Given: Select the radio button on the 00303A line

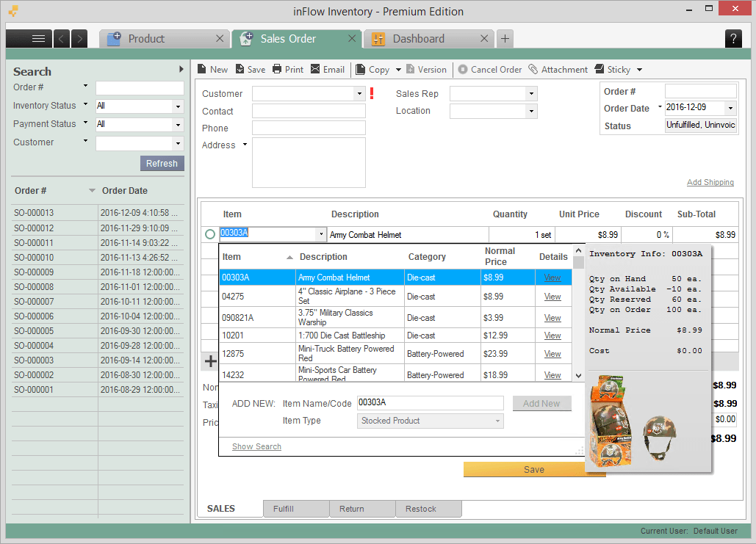Looking at the screenshot, I should coord(210,234).
